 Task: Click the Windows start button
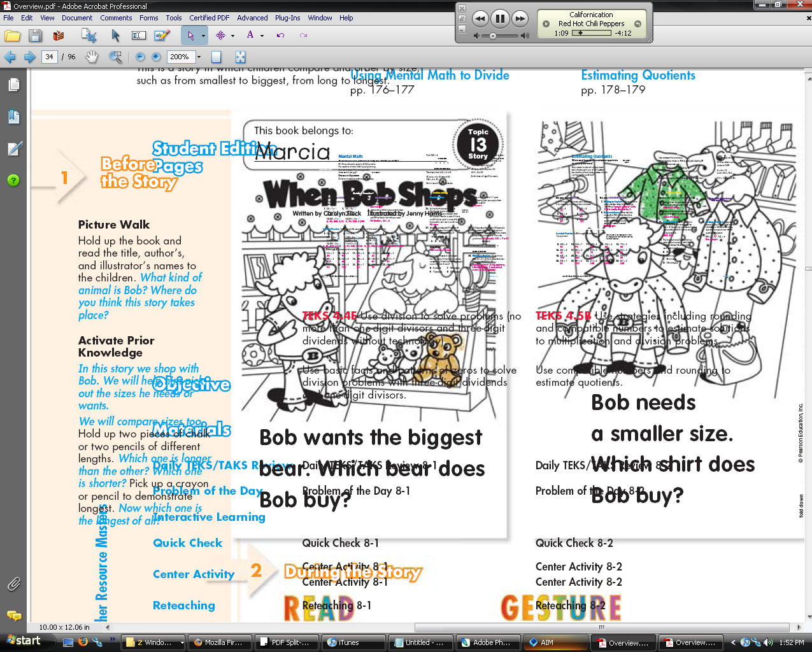(x=24, y=641)
